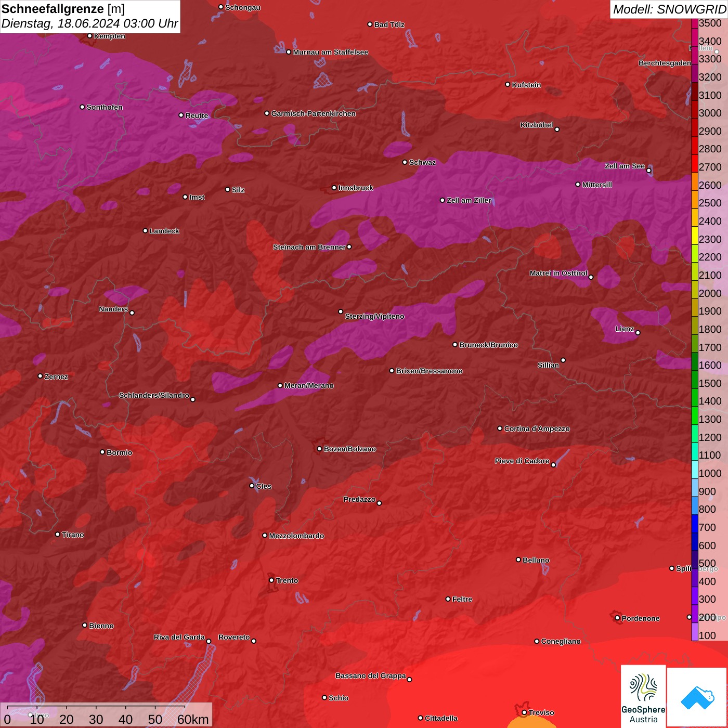Click the Treviso city marker dot
The image size is (728, 728).
524,712
